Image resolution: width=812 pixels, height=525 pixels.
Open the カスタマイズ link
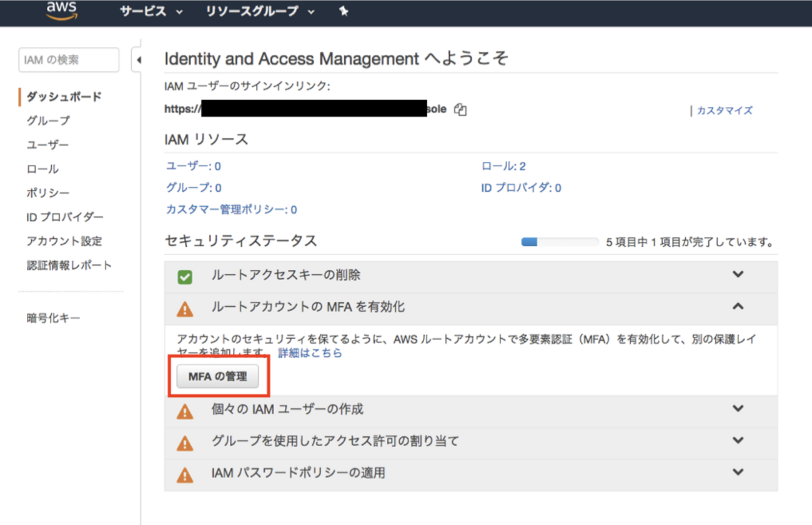pyautogui.click(x=725, y=111)
